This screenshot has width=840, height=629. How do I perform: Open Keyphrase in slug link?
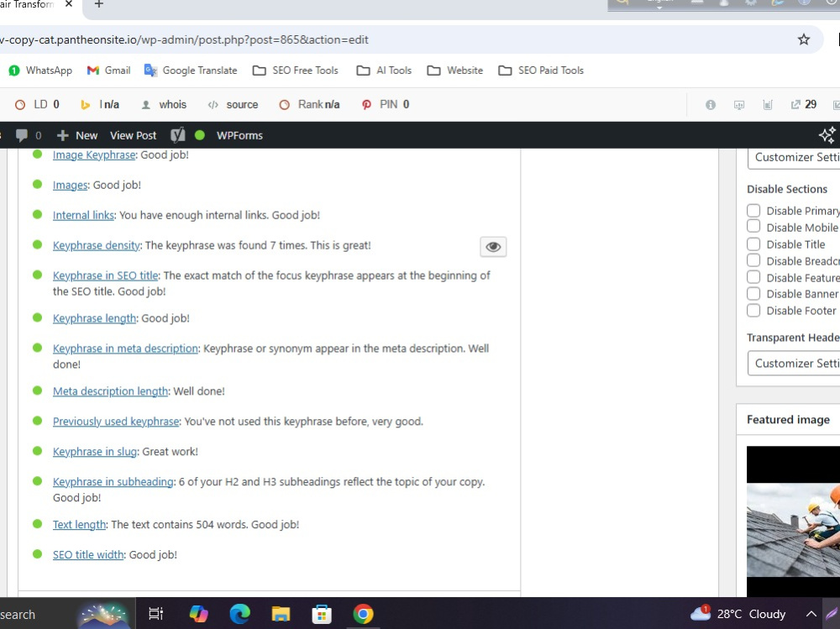tap(95, 452)
